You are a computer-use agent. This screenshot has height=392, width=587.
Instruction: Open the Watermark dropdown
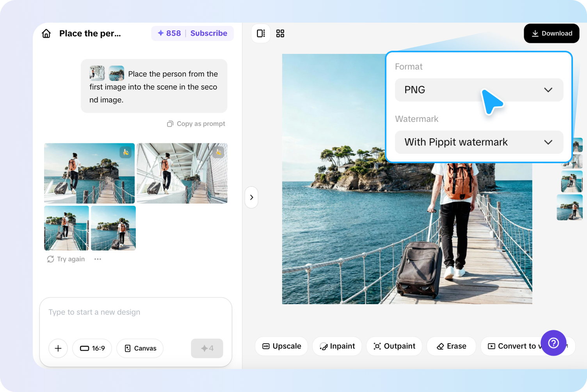pyautogui.click(x=479, y=142)
